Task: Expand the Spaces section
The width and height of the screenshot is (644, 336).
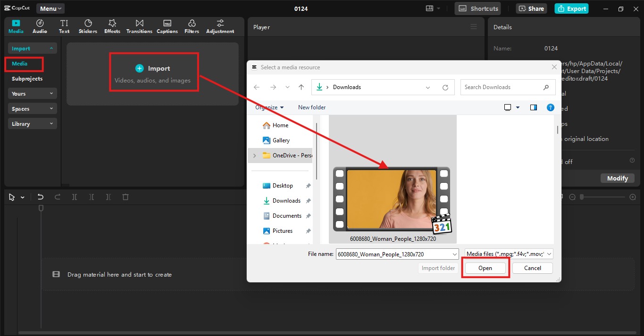Action: pyautogui.click(x=32, y=108)
